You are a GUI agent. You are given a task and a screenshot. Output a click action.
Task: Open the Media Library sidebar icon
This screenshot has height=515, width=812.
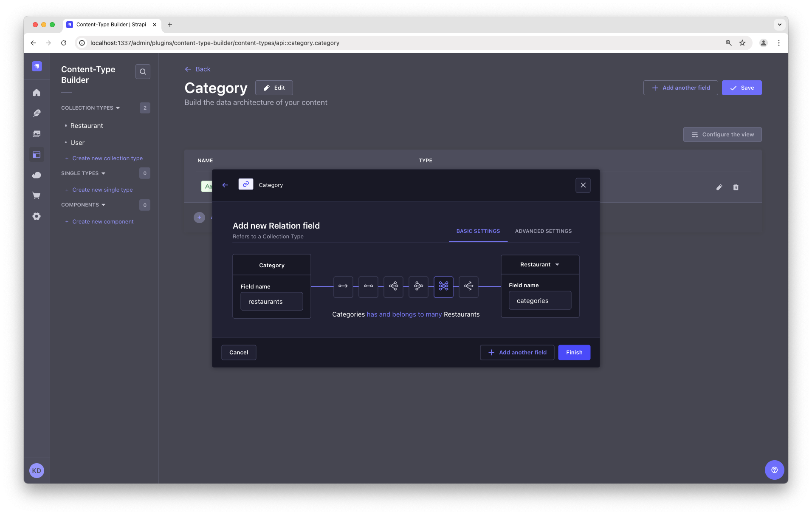(37, 133)
